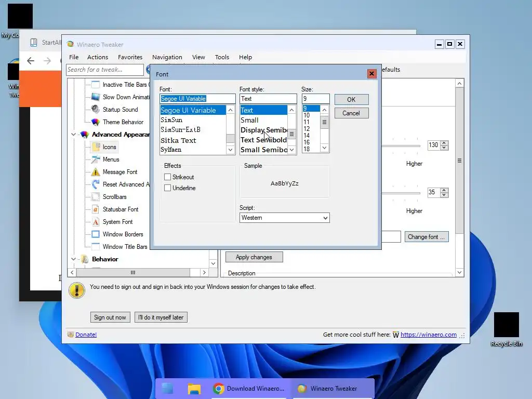
Task: Open the Help menu
Action: [245, 57]
